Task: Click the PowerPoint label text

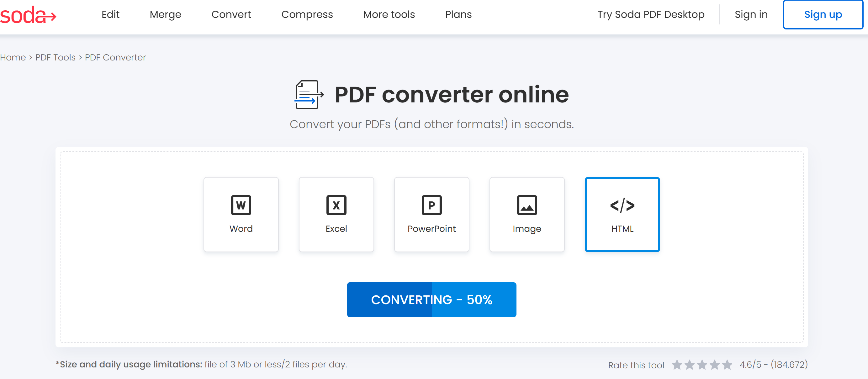Action: (431, 229)
